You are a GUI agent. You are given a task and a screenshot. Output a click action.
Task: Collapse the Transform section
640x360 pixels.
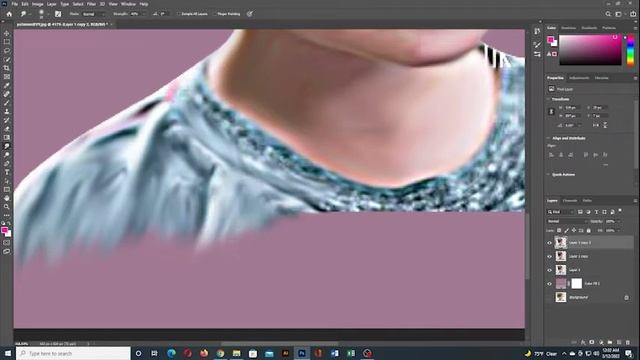548,99
